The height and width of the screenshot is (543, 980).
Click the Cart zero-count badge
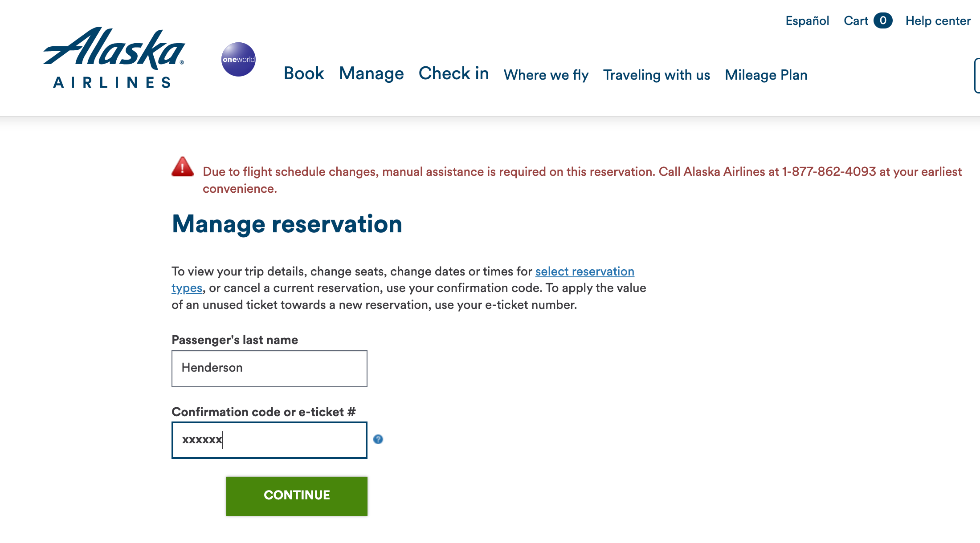pyautogui.click(x=884, y=20)
